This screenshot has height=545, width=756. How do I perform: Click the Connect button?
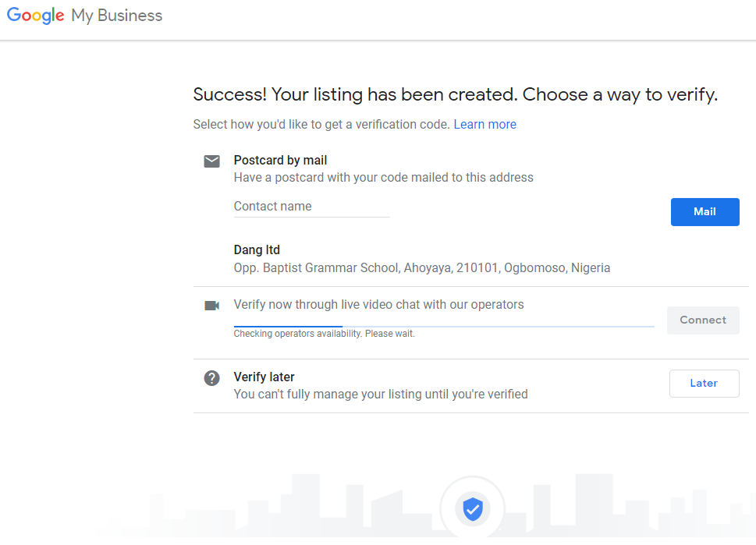coord(702,320)
